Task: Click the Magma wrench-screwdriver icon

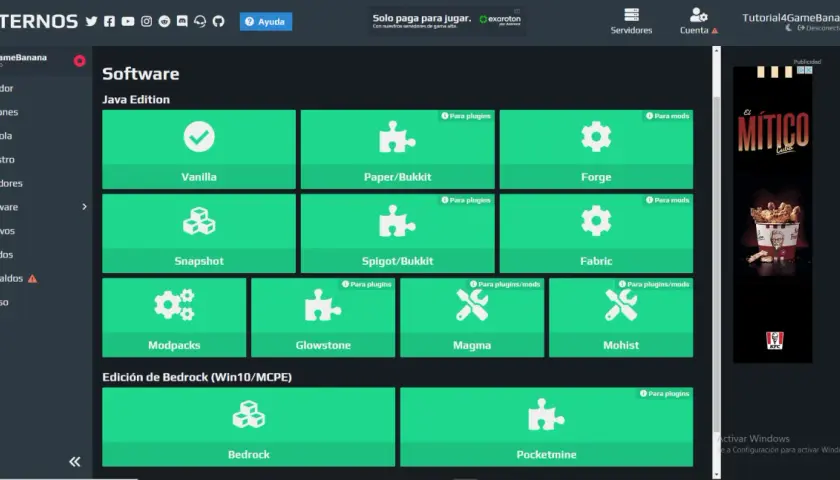Action: [472, 305]
